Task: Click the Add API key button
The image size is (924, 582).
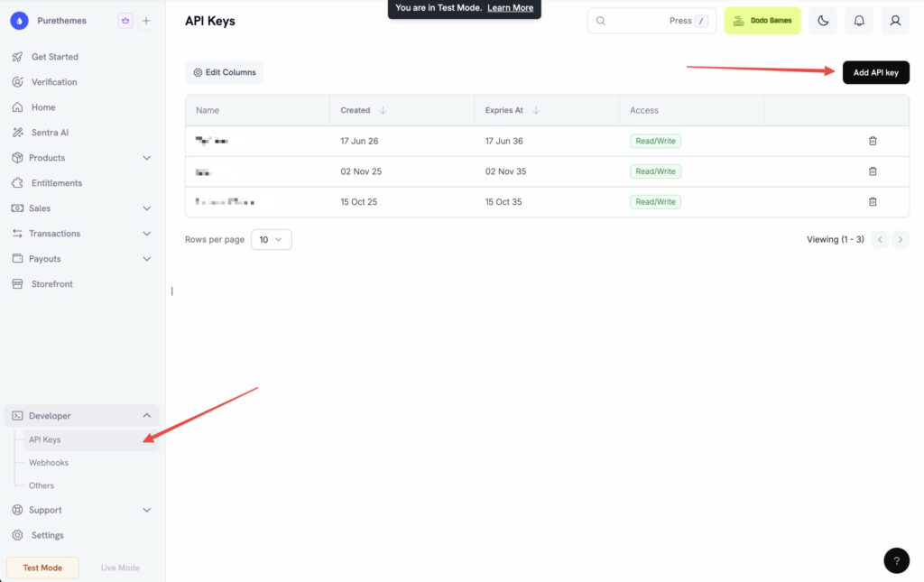Action: (x=875, y=72)
